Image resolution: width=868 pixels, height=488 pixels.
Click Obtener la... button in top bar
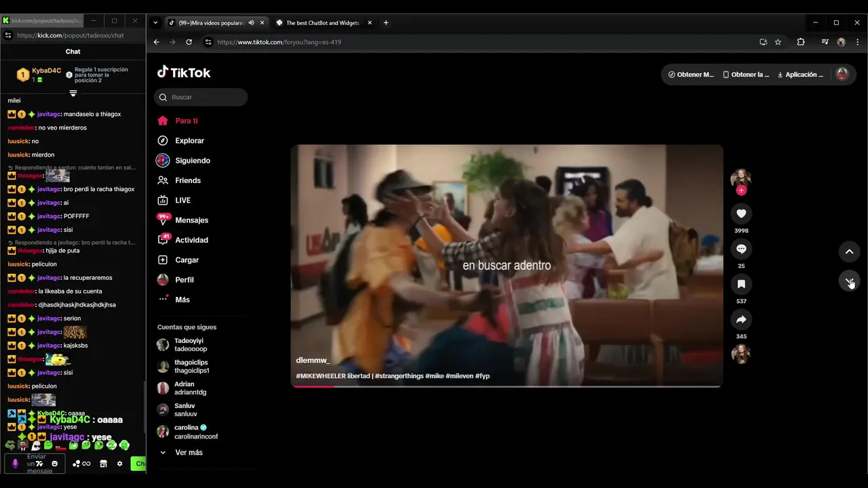pos(746,75)
